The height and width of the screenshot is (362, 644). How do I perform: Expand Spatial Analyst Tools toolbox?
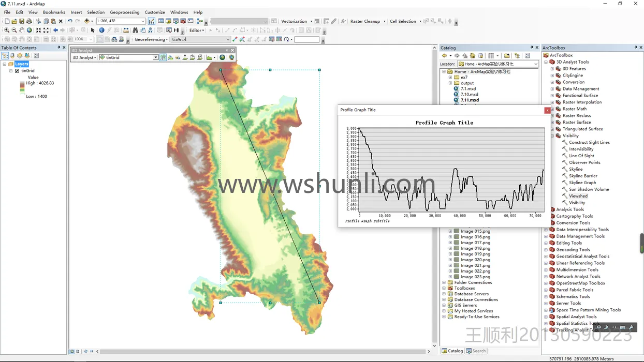click(x=546, y=316)
